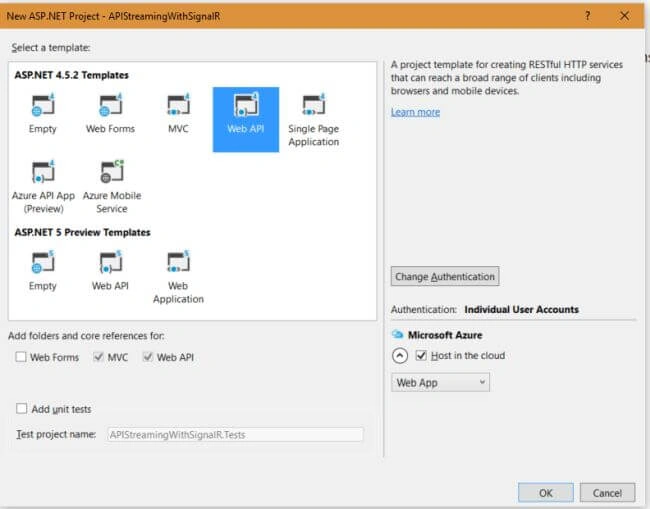Toggle the Web API references checkbox
650x509 pixels.
[148, 357]
